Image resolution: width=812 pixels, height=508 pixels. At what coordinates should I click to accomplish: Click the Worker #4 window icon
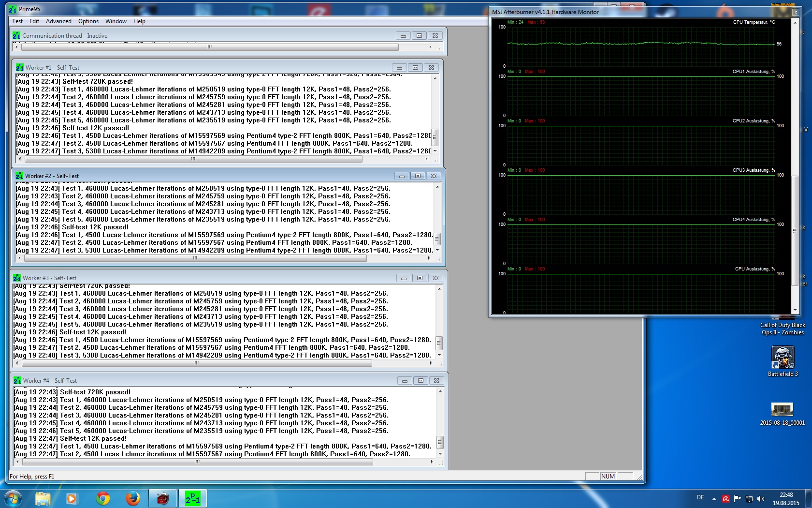17,380
